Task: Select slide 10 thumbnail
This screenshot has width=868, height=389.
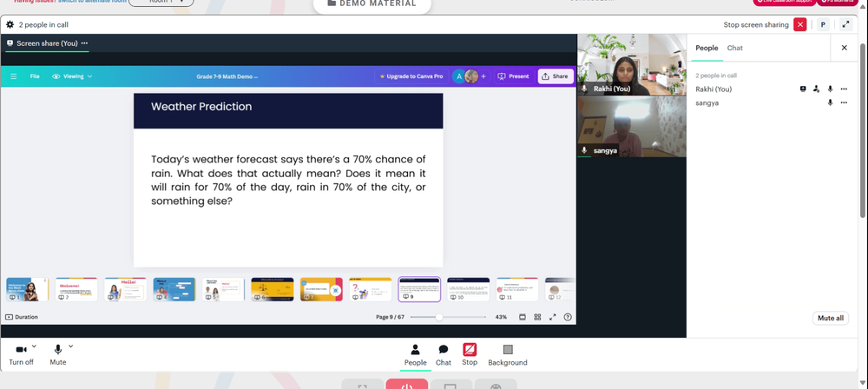Action: coord(469,289)
